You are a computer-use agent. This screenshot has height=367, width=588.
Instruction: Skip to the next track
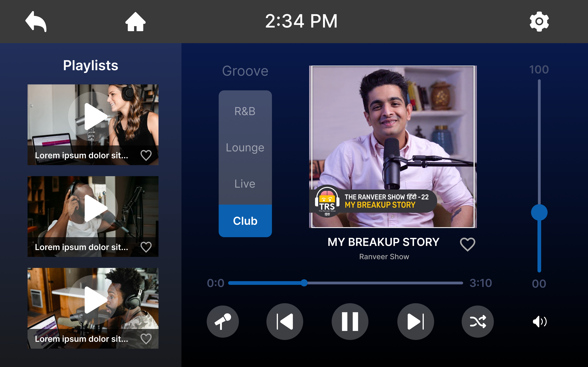coord(415,321)
